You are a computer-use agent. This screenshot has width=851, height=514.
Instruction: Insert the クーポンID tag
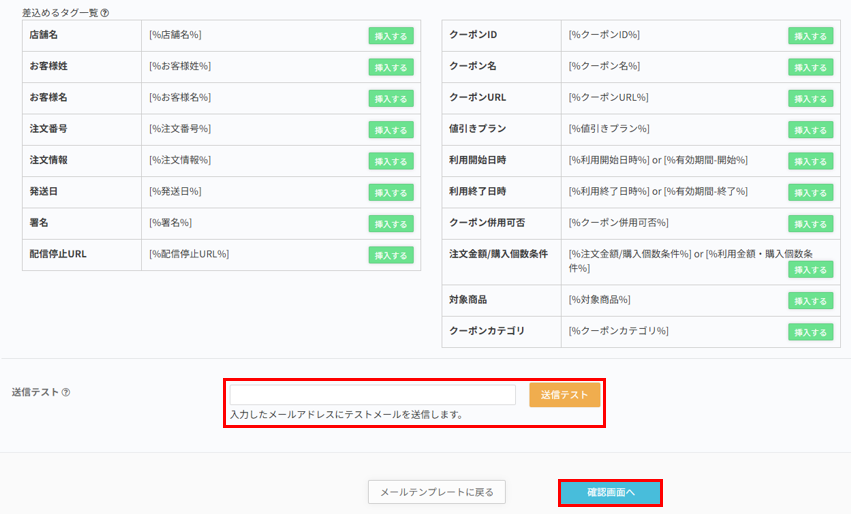[x=810, y=36]
